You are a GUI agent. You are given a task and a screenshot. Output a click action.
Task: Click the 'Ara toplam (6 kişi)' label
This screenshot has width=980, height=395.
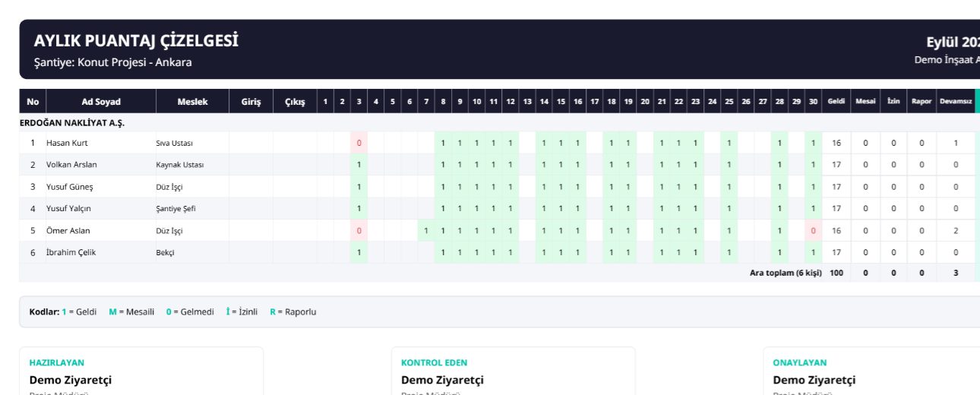pyautogui.click(x=786, y=272)
